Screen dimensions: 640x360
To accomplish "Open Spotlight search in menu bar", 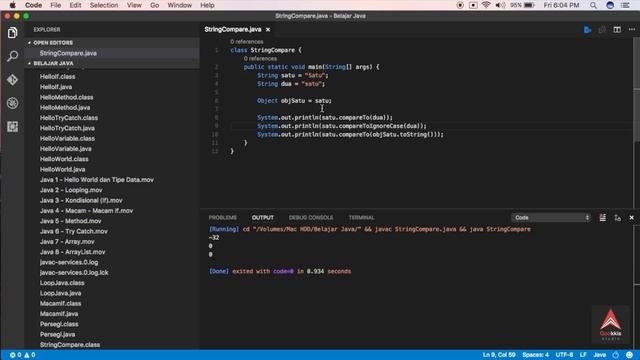I will coord(593,5).
